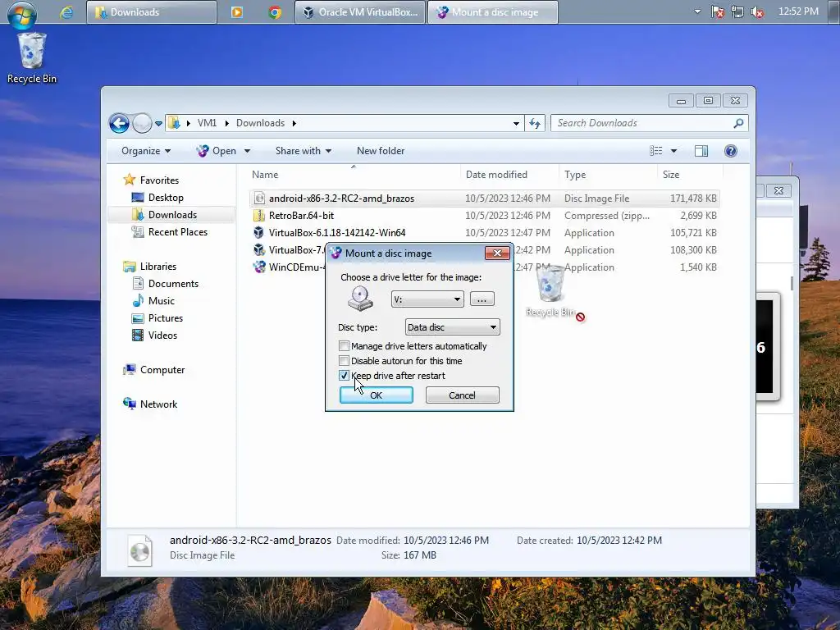The height and width of the screenshot is (630, 840).
Task: Close the Mount a disc image dialog
Action: point(497,253)
